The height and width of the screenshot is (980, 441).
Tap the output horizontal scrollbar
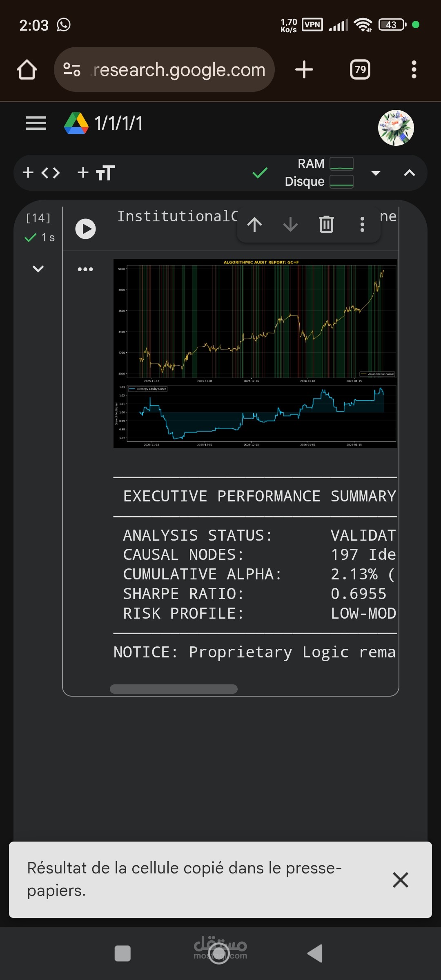point(174,689)
